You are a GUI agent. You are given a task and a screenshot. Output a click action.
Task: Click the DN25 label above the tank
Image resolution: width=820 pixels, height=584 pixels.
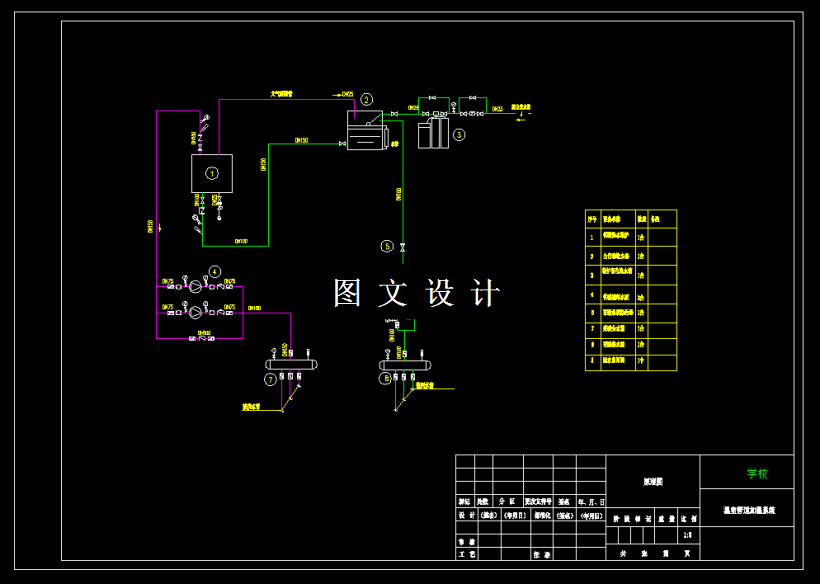347,95
